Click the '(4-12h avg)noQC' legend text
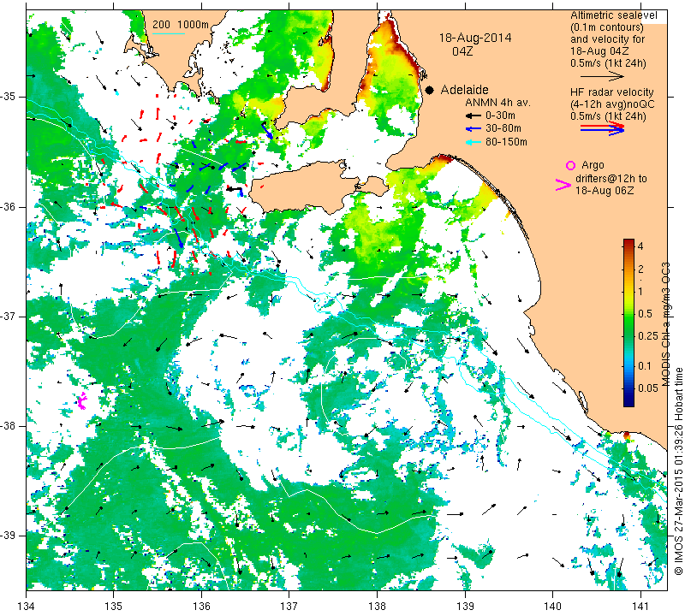The image size is (685, 616). (x=612, y=104)
